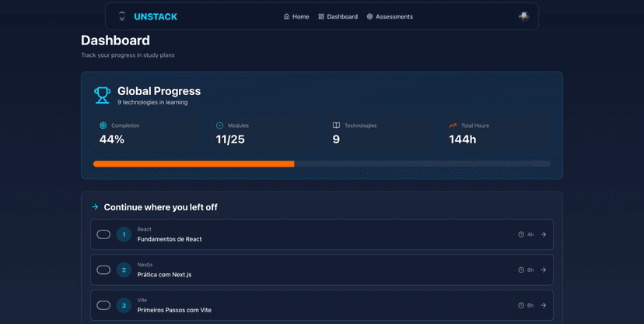Click 'Track your progress in study plans'
Screen dimensions: 644x324
[128, 55]
